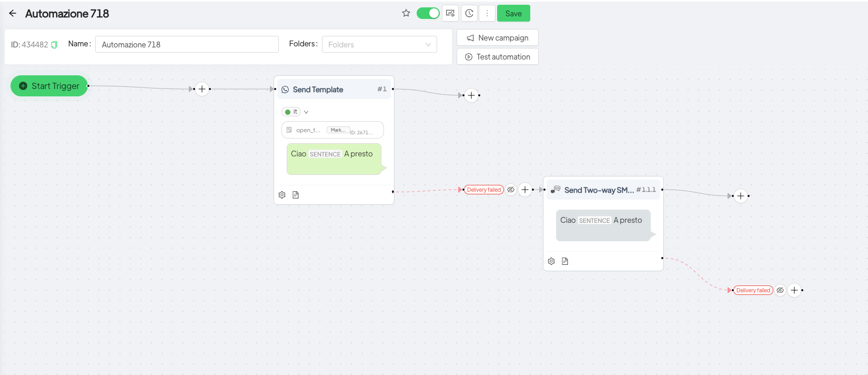Toggle the automation active switch
868x375 pixels.
428,13
